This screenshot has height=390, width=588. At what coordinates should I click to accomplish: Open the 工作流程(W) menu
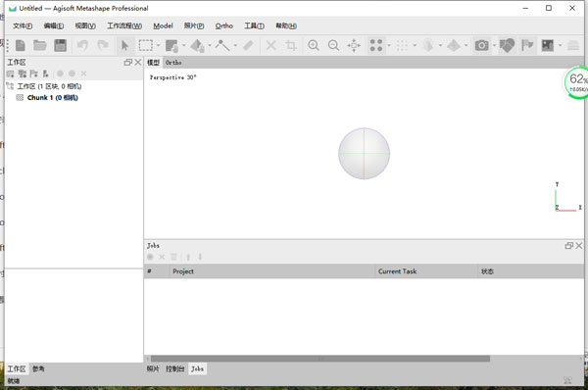pyautogui.click(x=124, y=25)
